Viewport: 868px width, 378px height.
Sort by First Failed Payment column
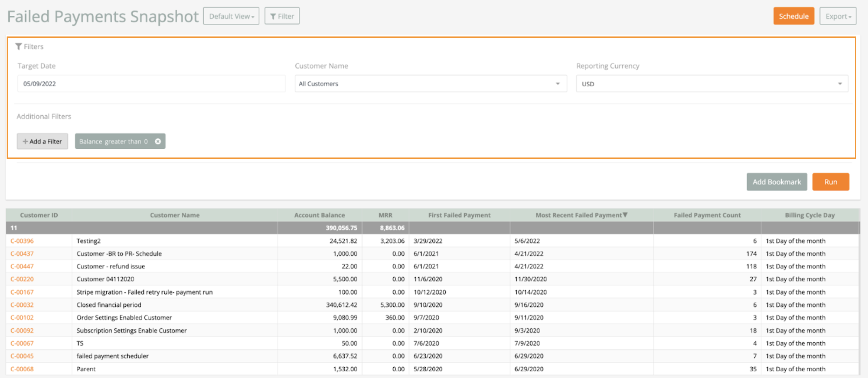[459, 215]
